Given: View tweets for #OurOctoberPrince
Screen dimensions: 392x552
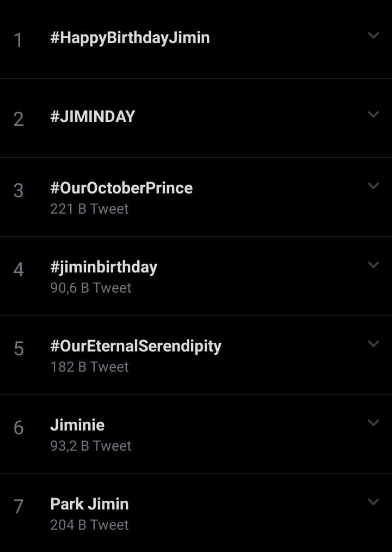Looking at the screenshot, I should click(121, 188).
